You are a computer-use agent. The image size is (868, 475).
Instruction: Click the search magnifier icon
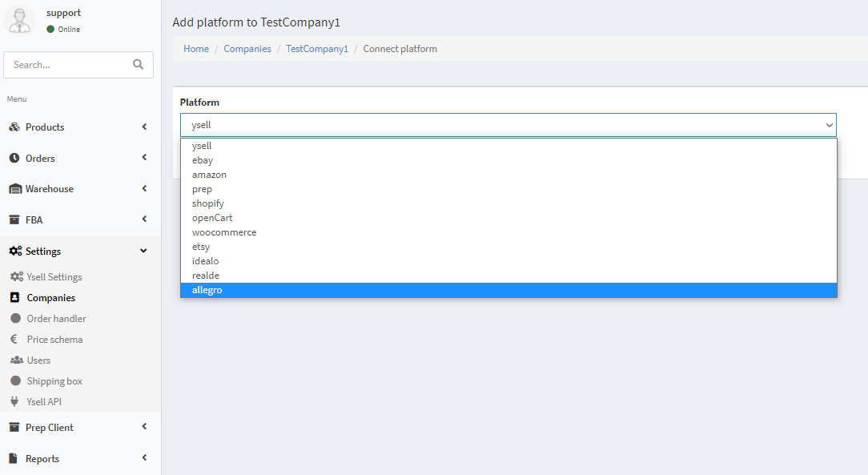pyautogui.click(x=138, y=64)
